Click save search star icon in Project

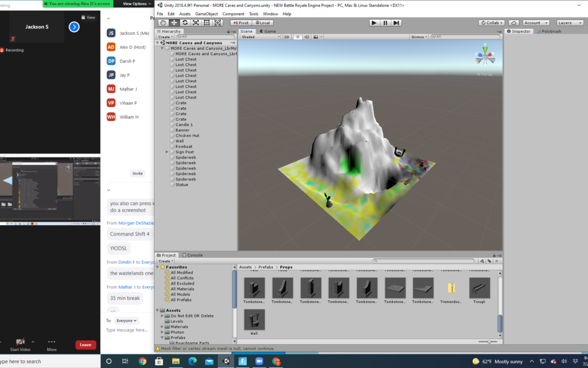click(497, 261)
